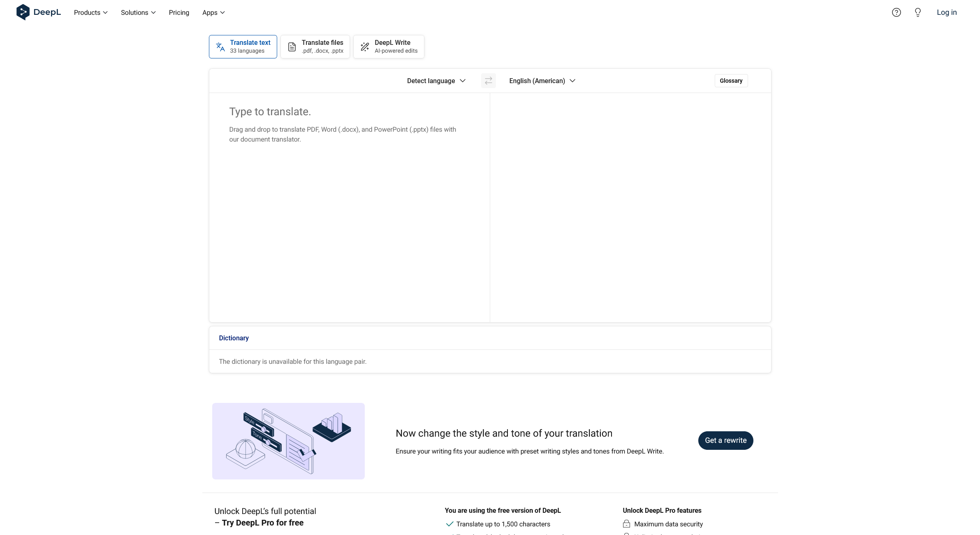
Task: Expand the Solutions menu
Action: click(138, 12)
